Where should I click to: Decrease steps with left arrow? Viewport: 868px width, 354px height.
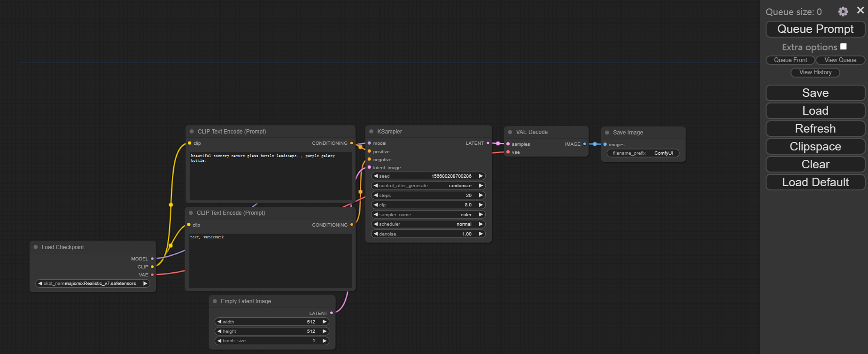coord(376,195)
